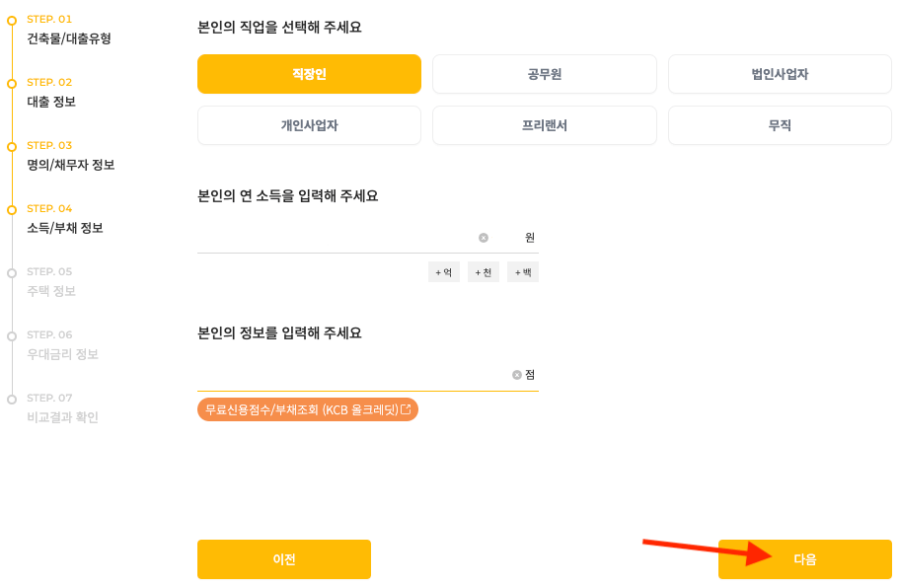Click the +억 increment button

pos(443,271)
